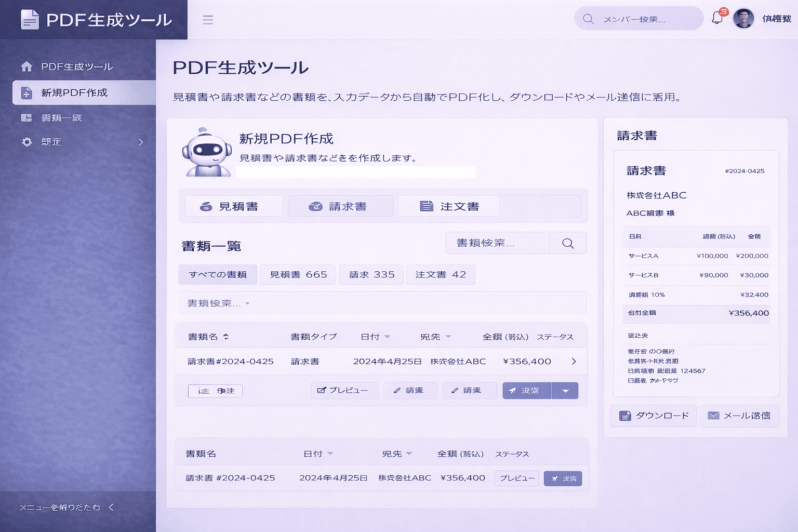Click the 設定 gear icon
Screen dimensions: 798x532
coord(26,142)
